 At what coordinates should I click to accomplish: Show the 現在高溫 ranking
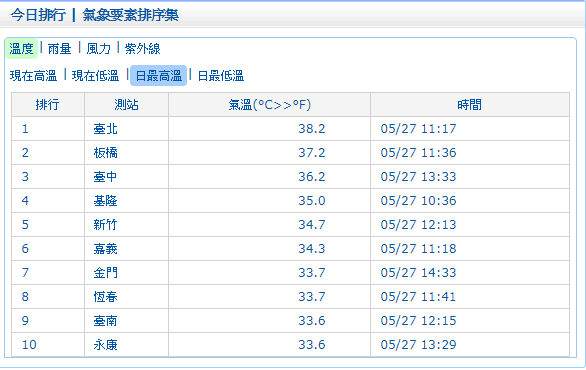tap(33, 76)
